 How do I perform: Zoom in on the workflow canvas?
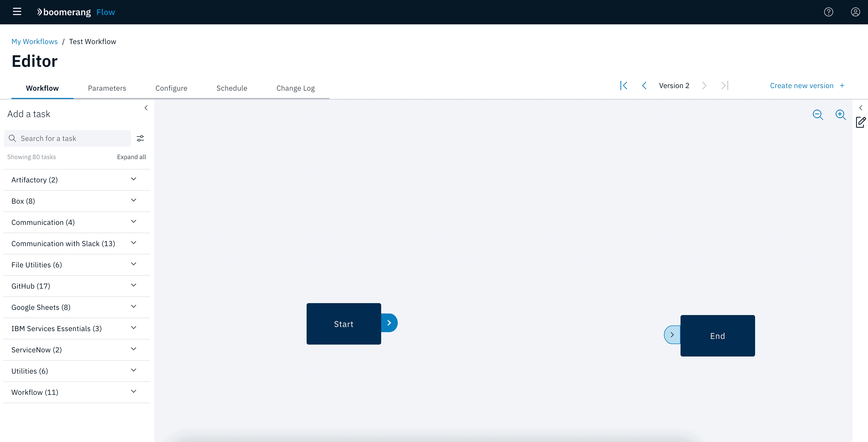[841, 115]
